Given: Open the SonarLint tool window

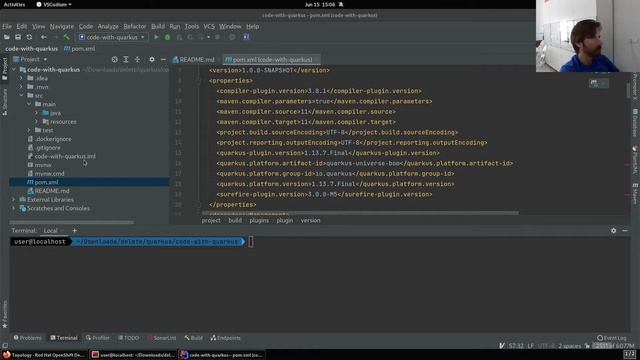Looking at the screenshot, I should [162, 338].
